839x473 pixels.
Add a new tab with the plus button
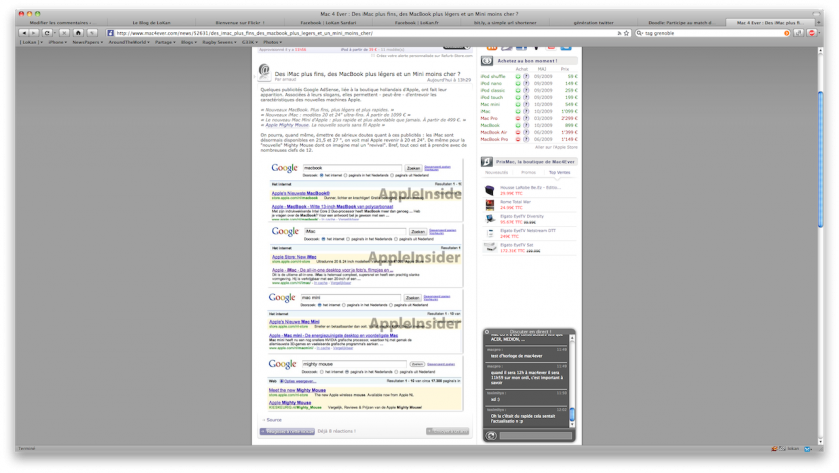coord(819,22)
